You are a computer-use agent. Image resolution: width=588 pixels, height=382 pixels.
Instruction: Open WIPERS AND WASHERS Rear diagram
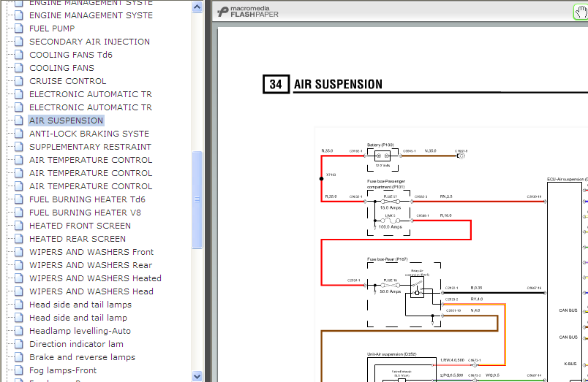[91, 265]
